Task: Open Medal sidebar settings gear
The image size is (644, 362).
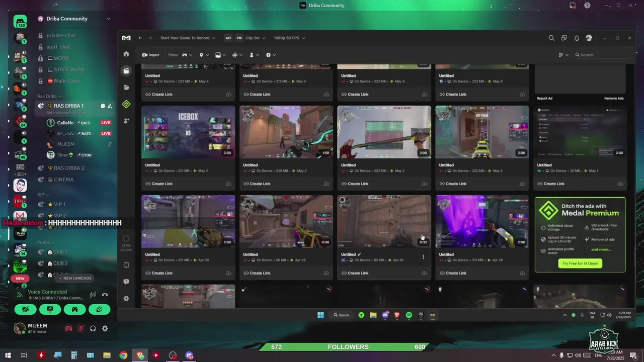Action: pyautogui.click(x=126, y=298)
